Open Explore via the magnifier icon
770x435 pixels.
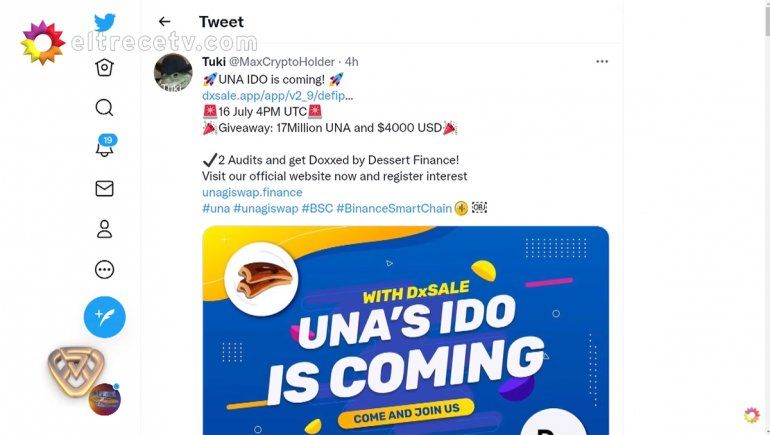tap(104, 108)
